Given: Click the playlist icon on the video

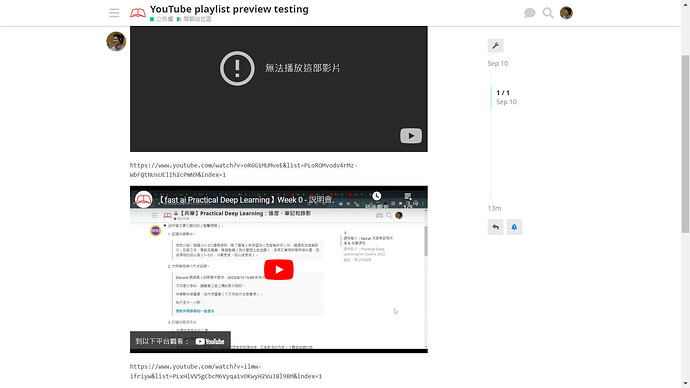Looking at the screenshot, I should (408, 196).
